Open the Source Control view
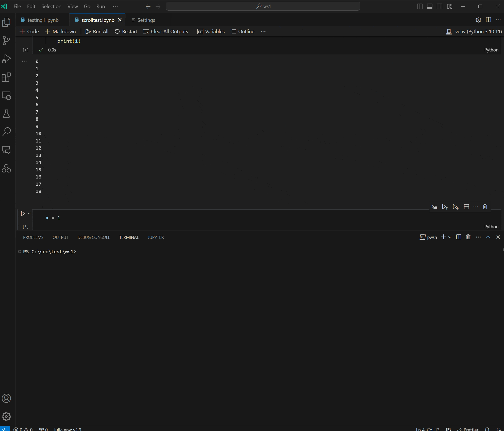 (6, 41)
